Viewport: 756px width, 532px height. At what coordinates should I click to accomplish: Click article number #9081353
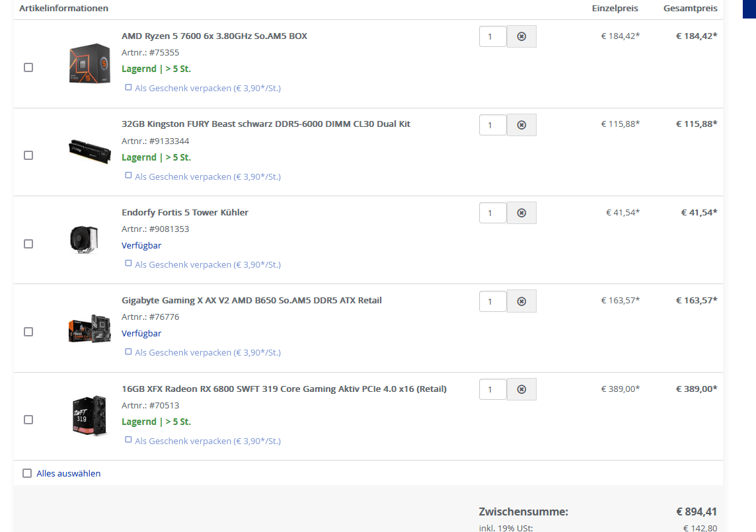(169, 229)
